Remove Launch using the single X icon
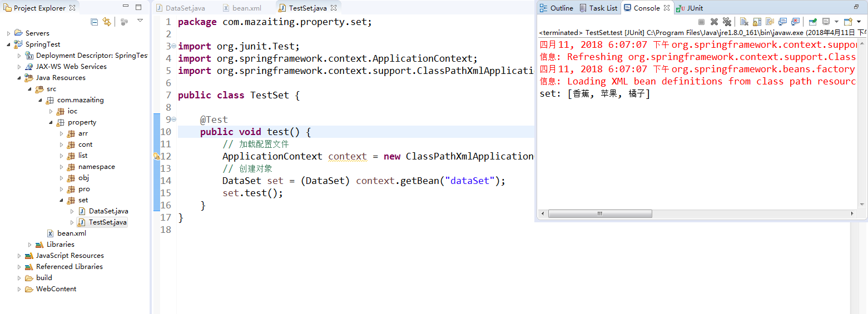Screen dimensions: 868x314 pos(714,22)
